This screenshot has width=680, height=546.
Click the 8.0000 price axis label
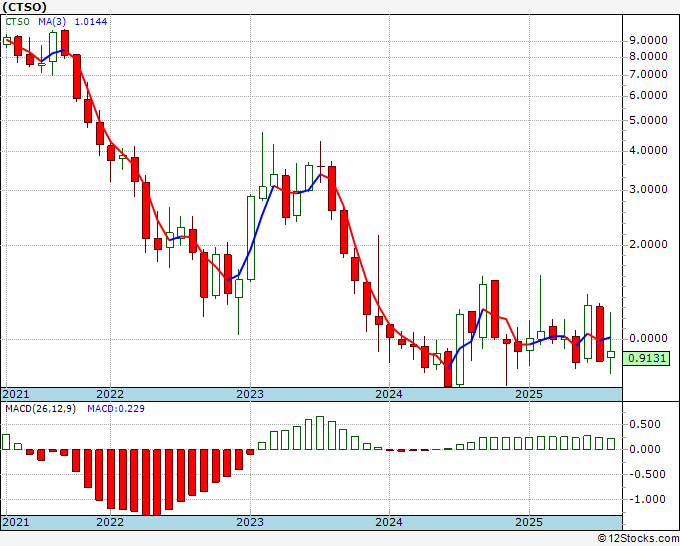pos(648,56)
